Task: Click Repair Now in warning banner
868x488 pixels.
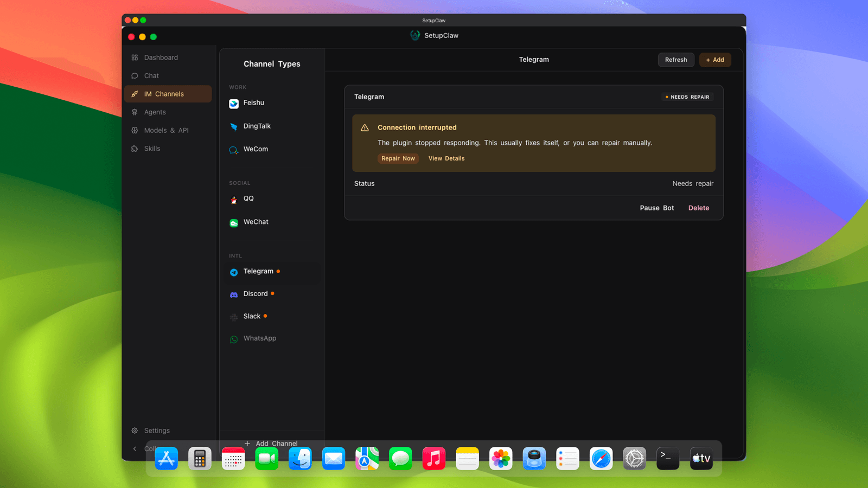Action: click(398, 158)
